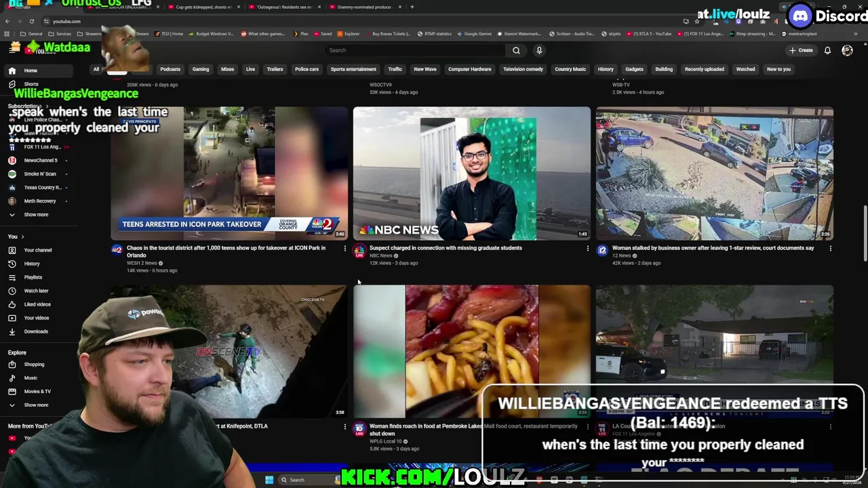Screen dimensions: 868x488
Task: Select the Podcasts filter chip
Action: pos(170,69)
